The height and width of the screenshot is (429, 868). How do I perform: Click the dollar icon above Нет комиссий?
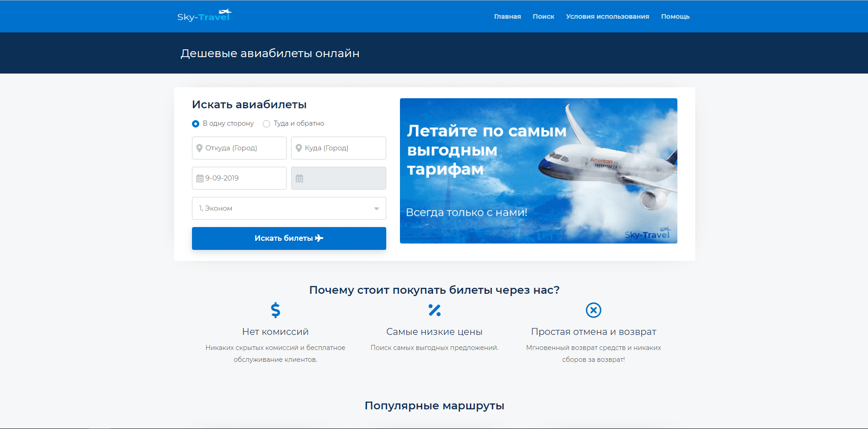[x=275, y=310]
